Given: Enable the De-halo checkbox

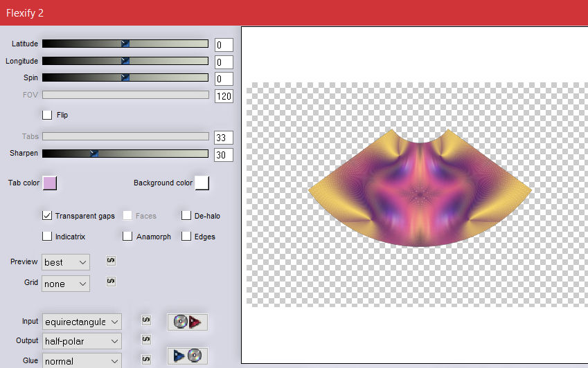Looking at the screenshot, I should pyautogui.click(x=186, y=216).
